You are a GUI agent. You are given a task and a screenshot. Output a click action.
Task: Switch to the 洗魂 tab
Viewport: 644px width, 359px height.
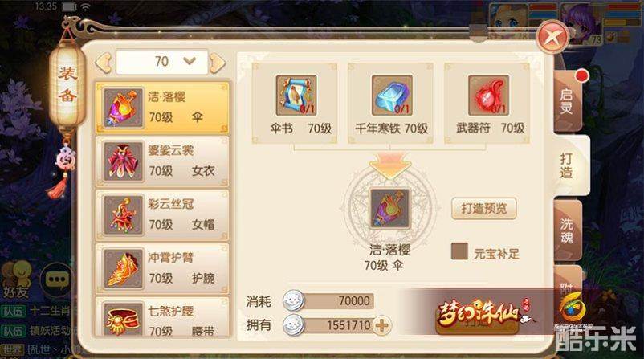[x=567, y=230]
